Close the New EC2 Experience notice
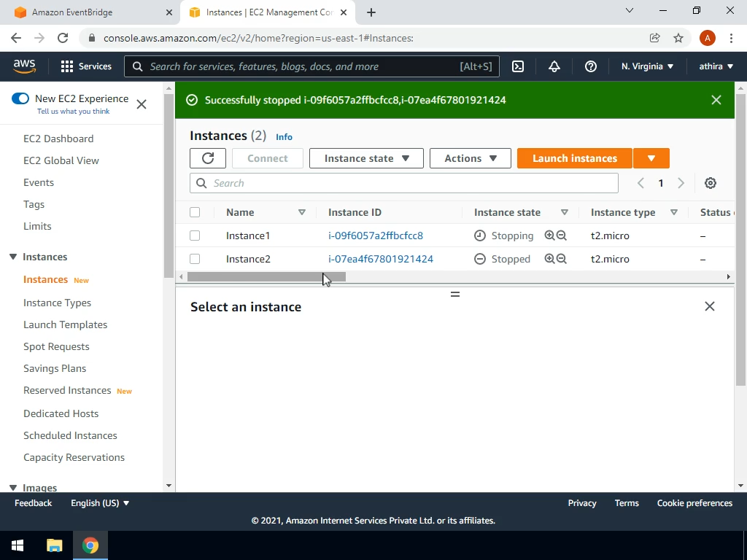The height and width of the screenshot is (560, 747). [x=142, y=104]
